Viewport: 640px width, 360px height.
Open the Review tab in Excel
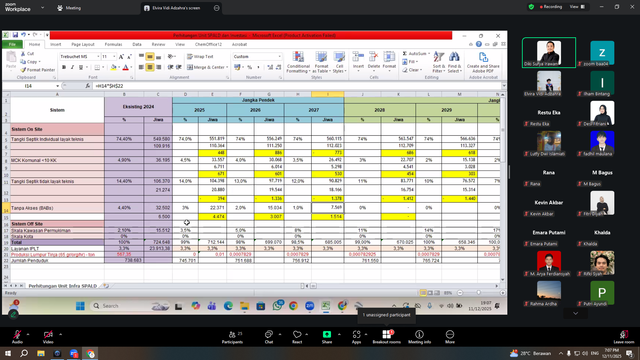coord(158,44)
